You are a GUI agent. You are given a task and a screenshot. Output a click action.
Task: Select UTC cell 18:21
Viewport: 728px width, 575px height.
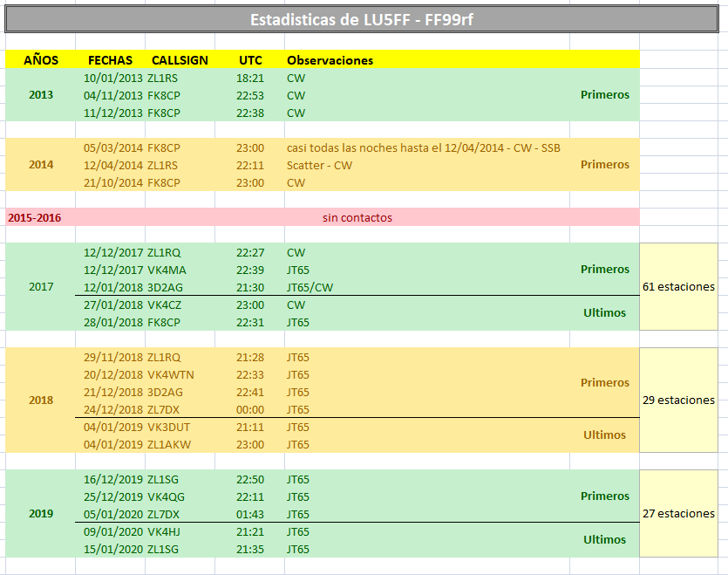[250, 79]
